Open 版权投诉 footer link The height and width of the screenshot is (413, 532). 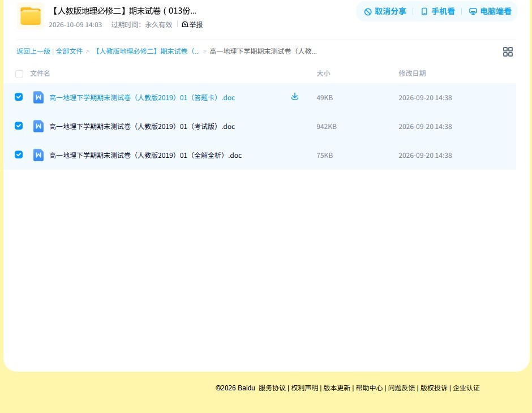click(x=434, y=388)
